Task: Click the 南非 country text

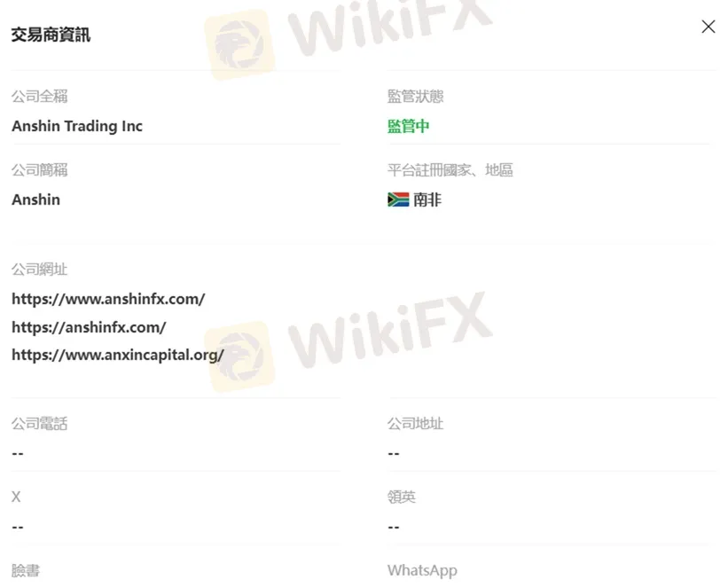Action: point(427,200)
